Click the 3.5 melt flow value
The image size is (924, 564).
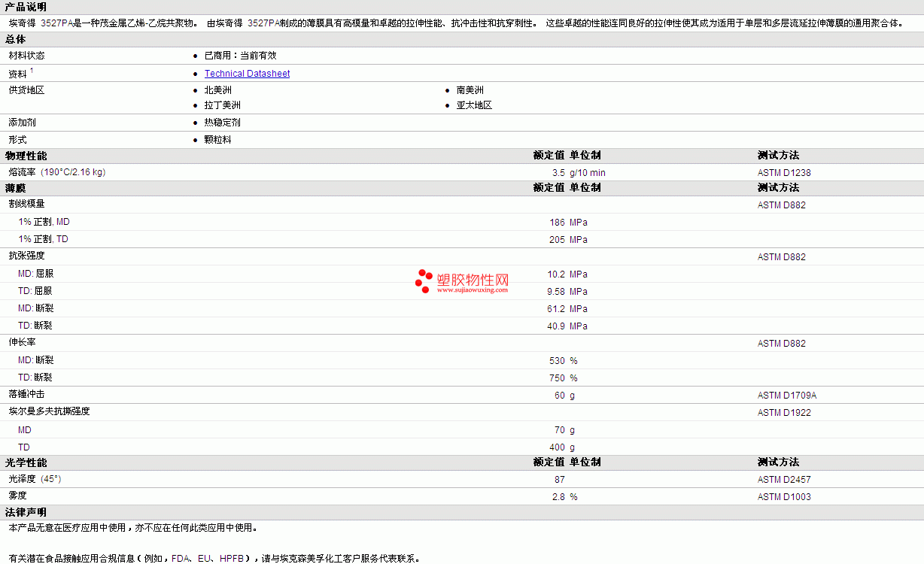(x=558, y=173)
